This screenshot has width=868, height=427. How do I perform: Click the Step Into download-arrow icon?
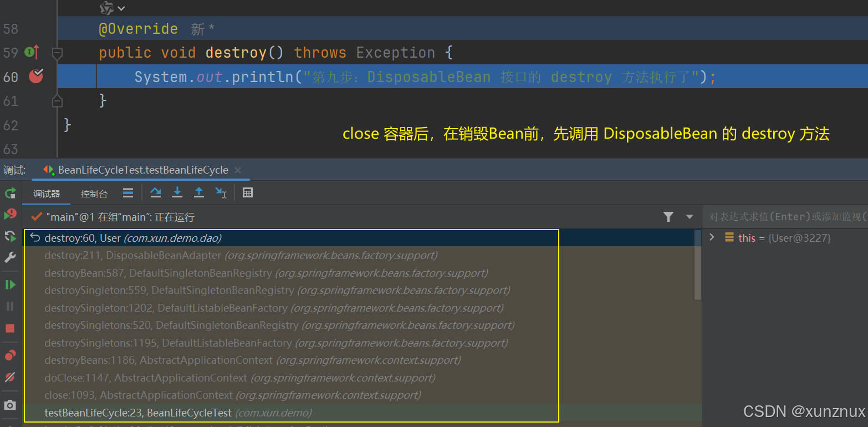coord(177,193)
